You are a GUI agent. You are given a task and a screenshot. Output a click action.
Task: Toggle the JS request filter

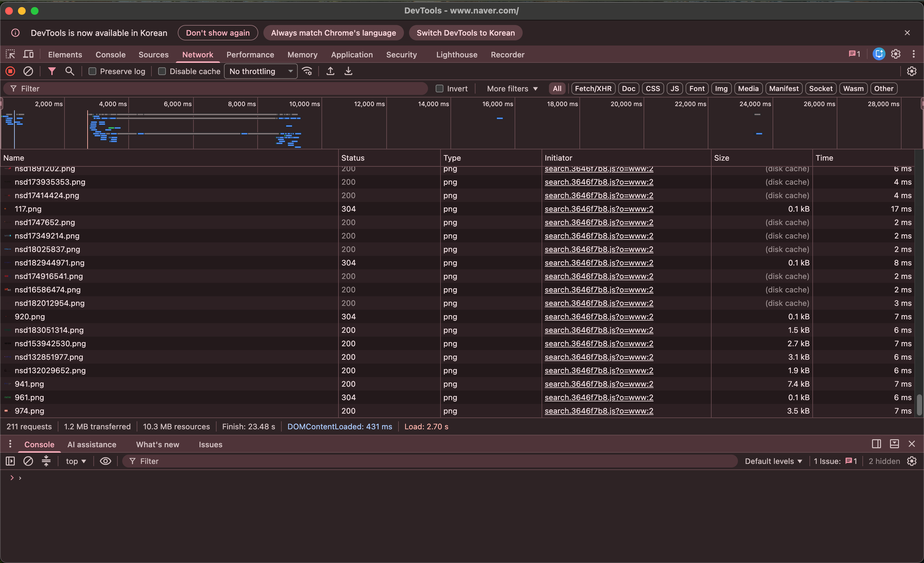(x=674, y=88)
